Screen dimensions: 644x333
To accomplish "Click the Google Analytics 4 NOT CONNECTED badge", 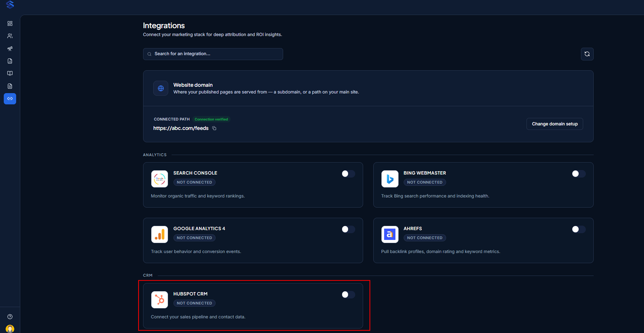I will pyautogui.click(x=194, y=238).
